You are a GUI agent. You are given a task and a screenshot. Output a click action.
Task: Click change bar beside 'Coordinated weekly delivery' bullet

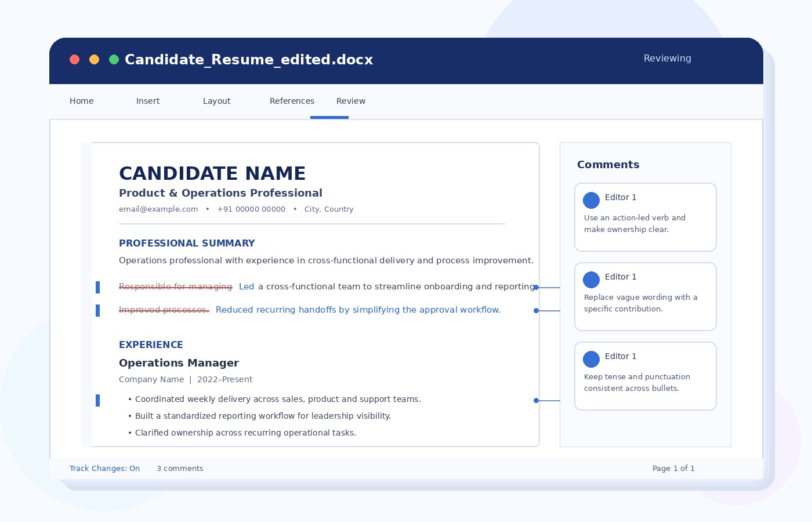tap(97, 400)
